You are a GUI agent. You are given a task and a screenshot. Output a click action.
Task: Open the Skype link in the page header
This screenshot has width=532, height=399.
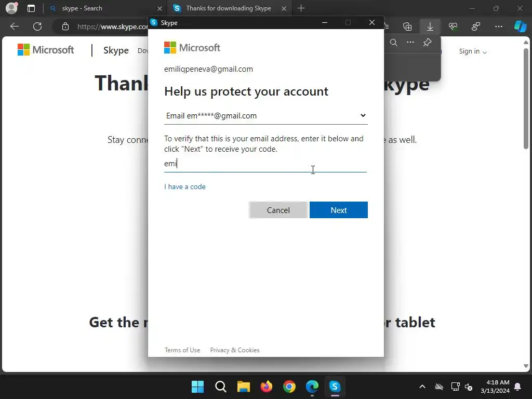coord(116,50)
